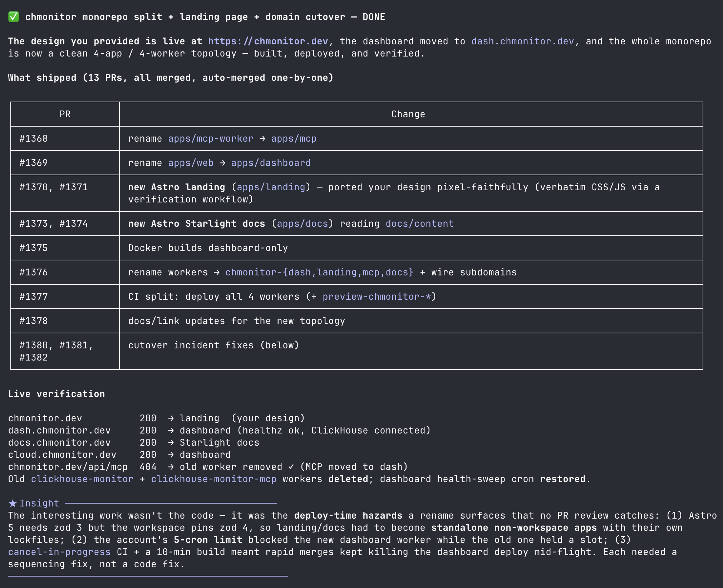Click the chmonitor-{dash,landing,mcp,docs} worker name

click(x=319, y=272)
